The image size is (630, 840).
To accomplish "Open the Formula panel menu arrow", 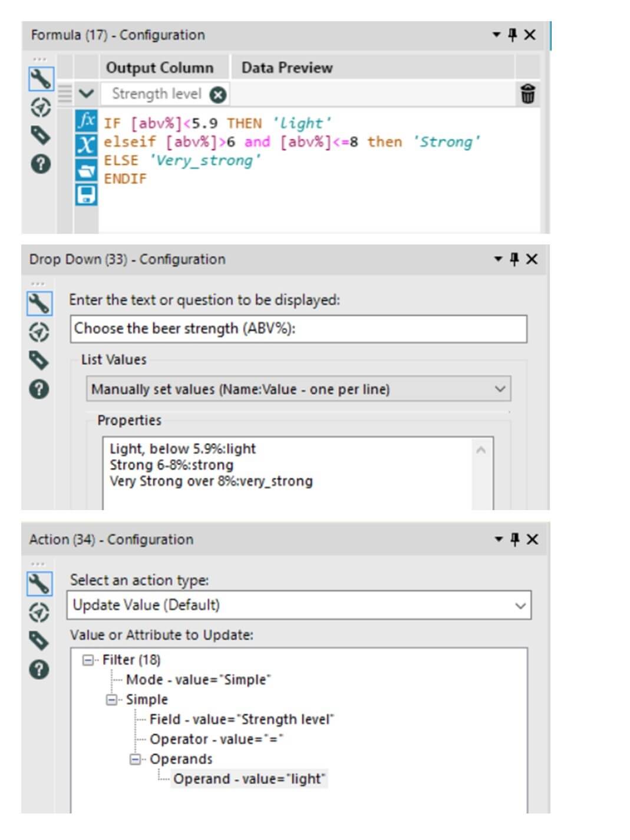I will click(x=497, y=35).
